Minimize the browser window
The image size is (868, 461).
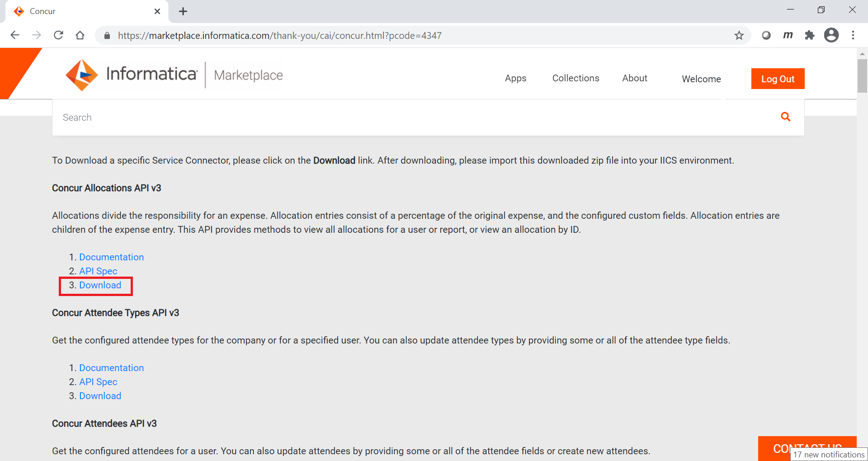click(x=790, y=10)
